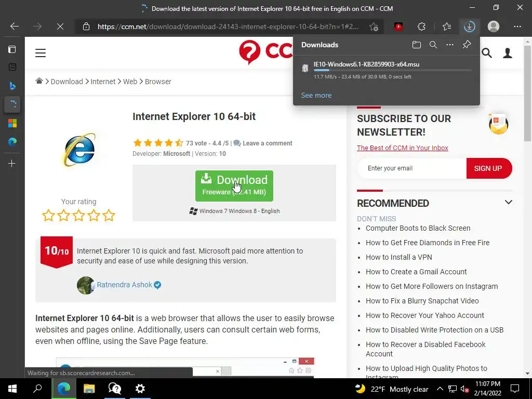Open downloads folder icon in panel
This screenshot has height=399, width=532.
[416, 45]
